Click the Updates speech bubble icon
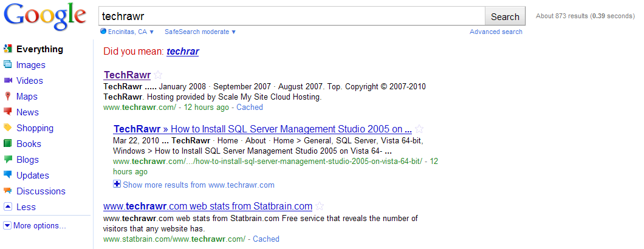 pyautogui.click(x=7, y=175)
